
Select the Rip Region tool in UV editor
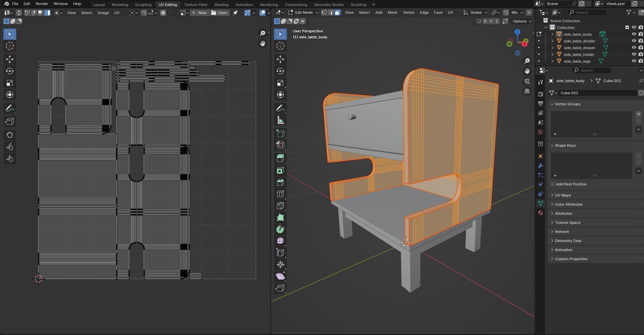pos(10,122)
